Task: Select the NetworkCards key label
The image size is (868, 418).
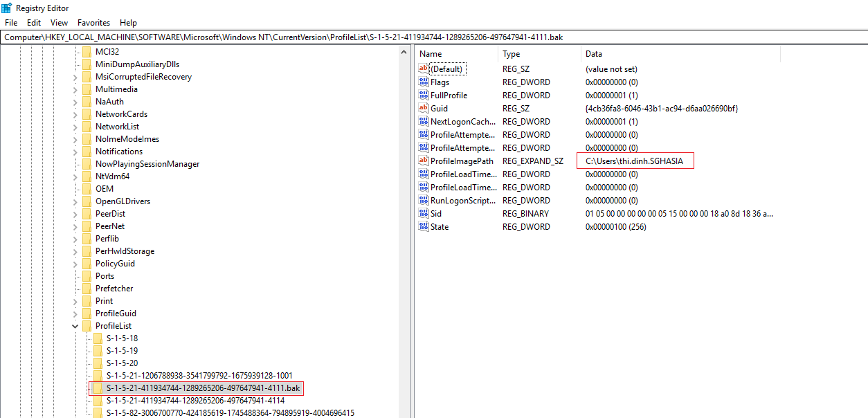Action: point(121,114)
